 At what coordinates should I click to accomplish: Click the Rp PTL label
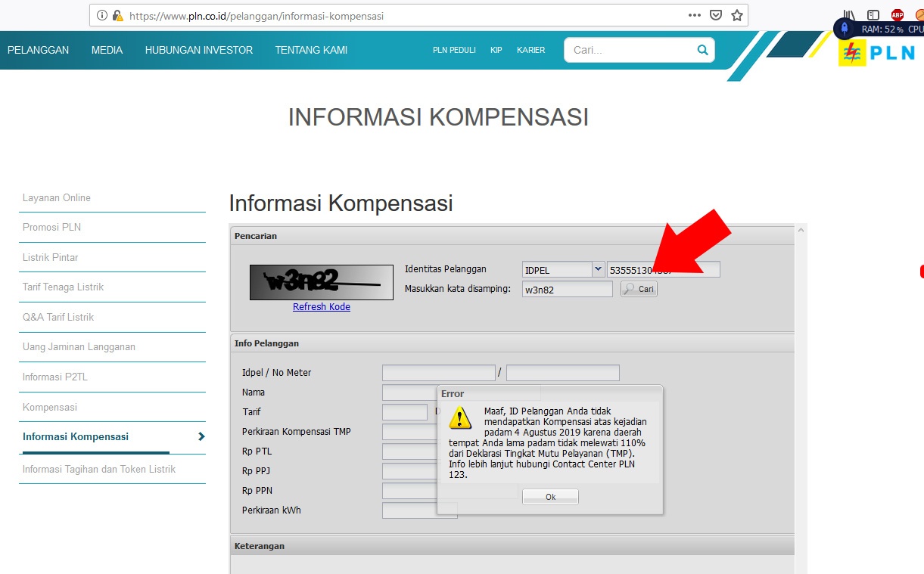[x=257, y=451]
